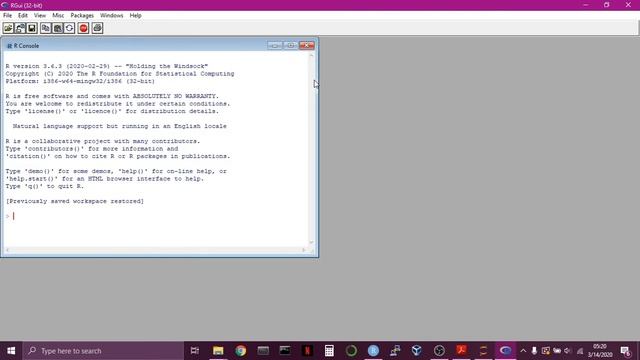This screenshot has height=360, width=640.
Task: Minimize the R Console child window
Action: [275, 45]
